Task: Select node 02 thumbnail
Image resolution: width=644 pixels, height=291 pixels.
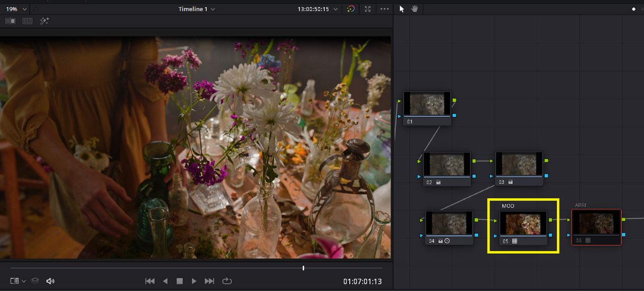Action: click(447, 164)
